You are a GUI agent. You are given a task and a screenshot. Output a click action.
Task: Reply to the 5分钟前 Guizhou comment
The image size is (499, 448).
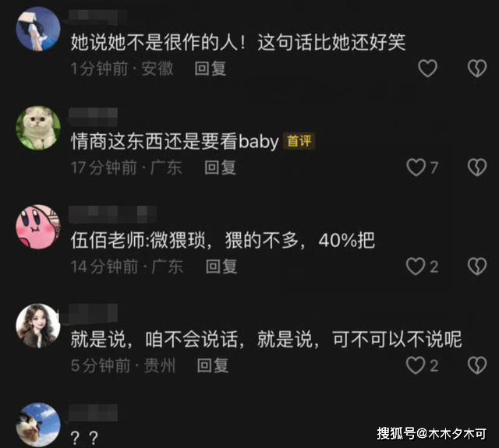213,365
